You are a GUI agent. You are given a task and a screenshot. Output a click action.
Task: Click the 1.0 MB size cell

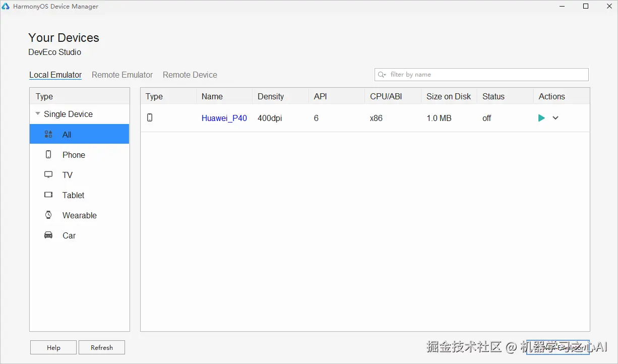(x=439, y=118)
